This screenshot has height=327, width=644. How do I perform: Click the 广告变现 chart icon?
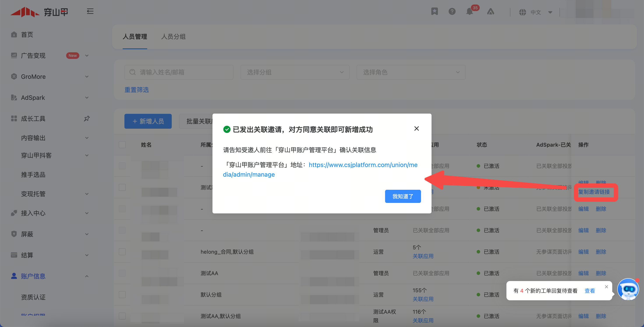point(14,55)
